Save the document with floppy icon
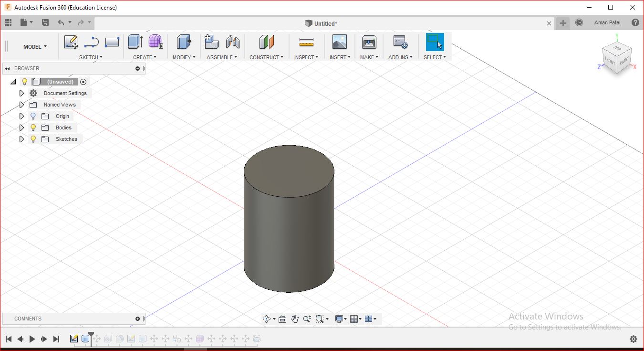 (45, 22)
